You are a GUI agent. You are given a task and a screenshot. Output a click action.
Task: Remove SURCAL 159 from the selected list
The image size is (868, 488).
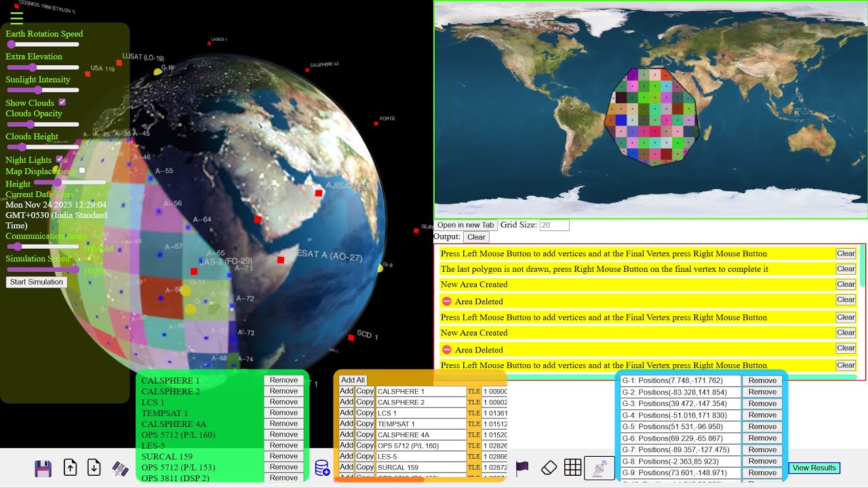tap(283, 456)
